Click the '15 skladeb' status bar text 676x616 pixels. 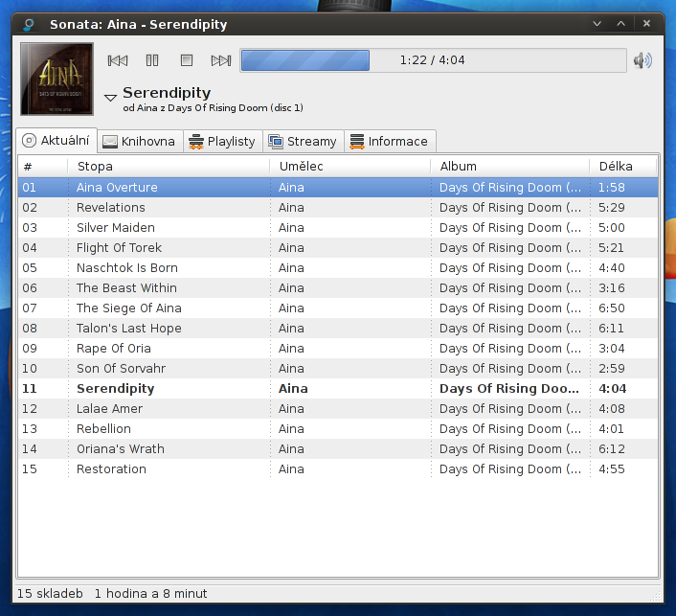click(x=50, y=594)
